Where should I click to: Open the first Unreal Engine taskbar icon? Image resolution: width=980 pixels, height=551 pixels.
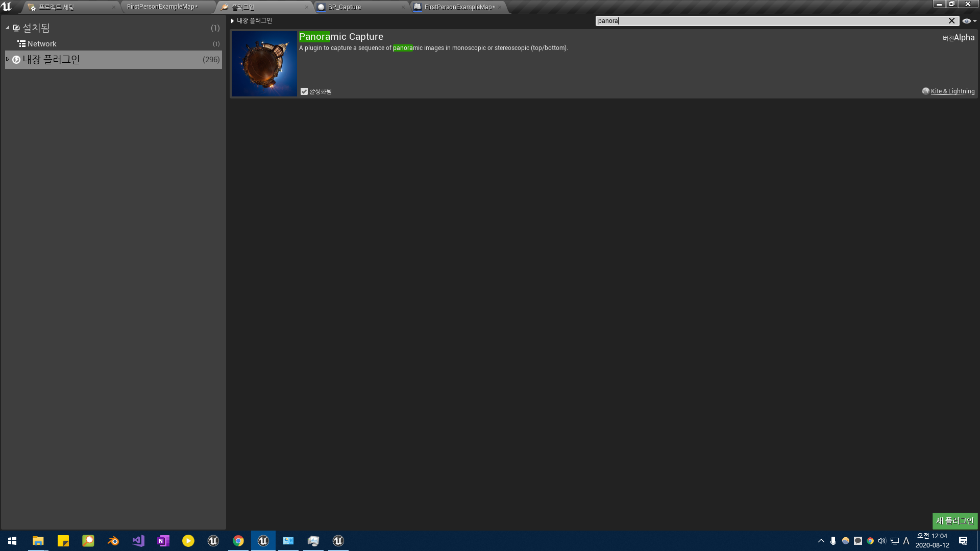[213, 541]
